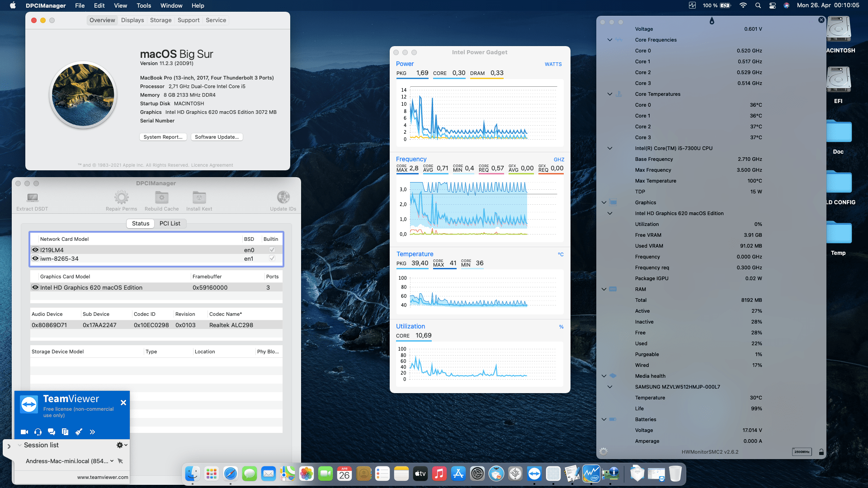Switch to Storage tab in About This Mac
Viewport: 868px width, 488px height.
(x=161, y=20)
